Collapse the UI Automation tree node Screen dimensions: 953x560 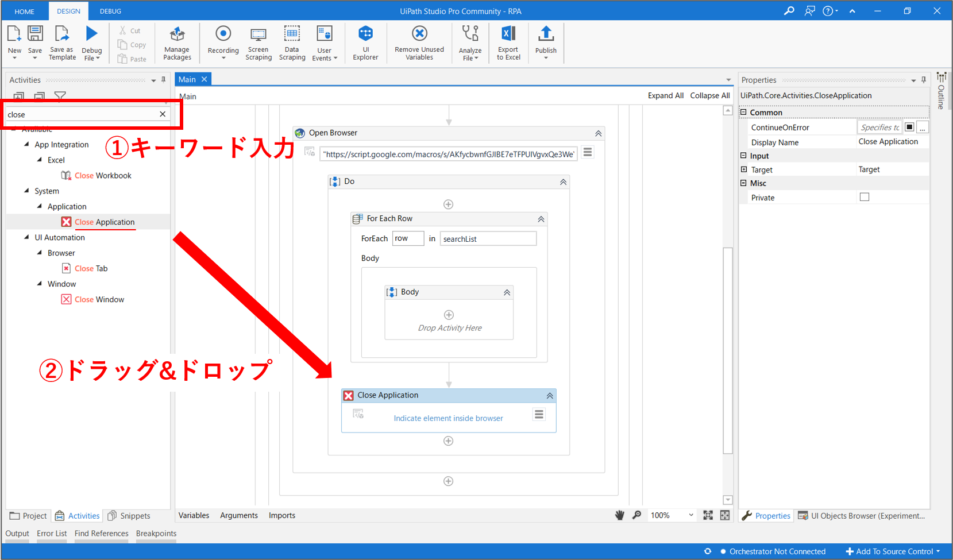[x=26, y=237]
